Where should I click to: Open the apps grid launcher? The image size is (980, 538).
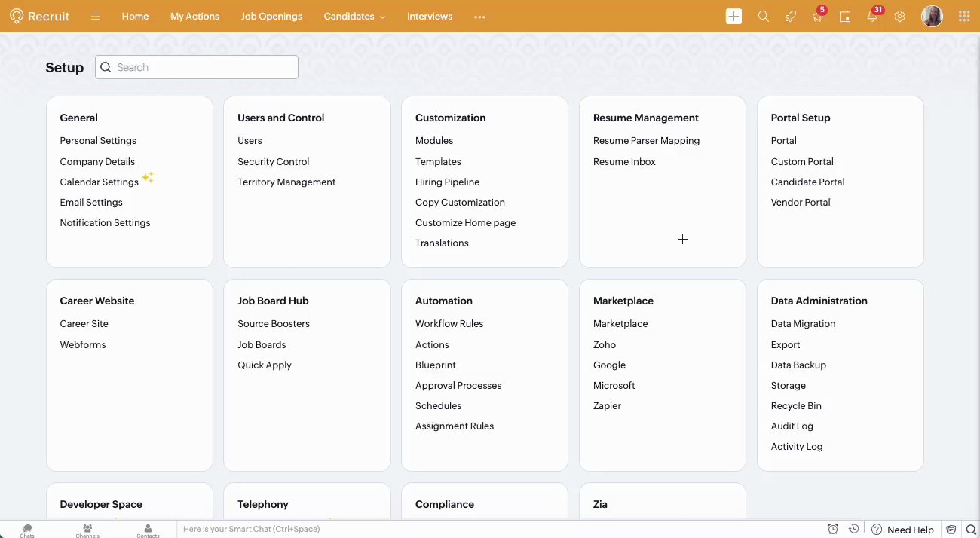coord(963,17)
